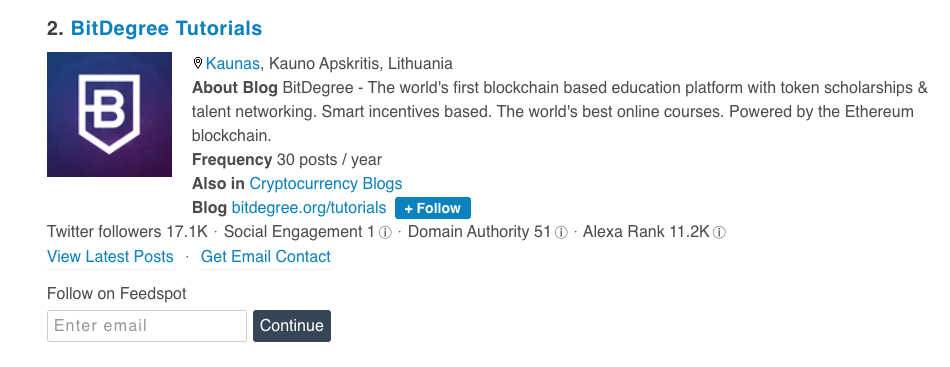Click the info icon next to Domain Authority 51

click(x=562, y=233)
